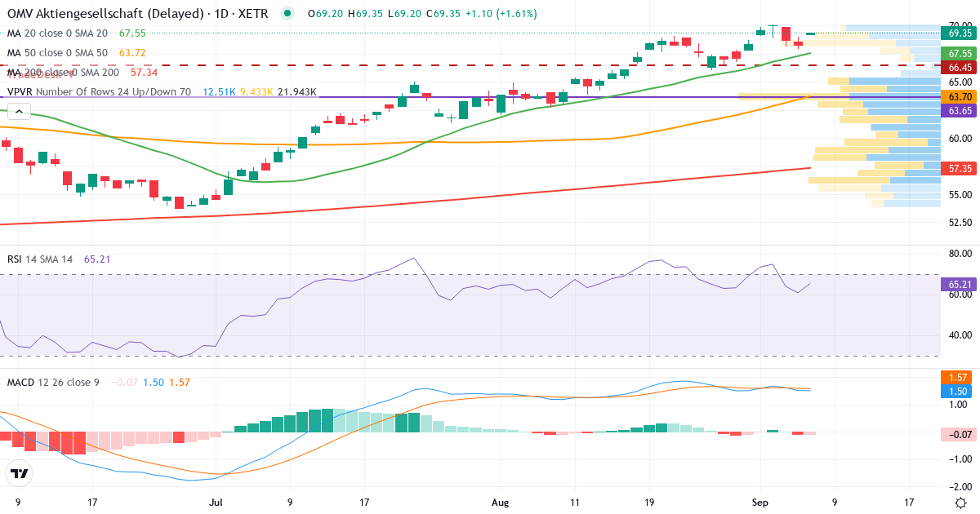
Task: Select the MA 50 indicator legend
Action: (x=57, y=52)
